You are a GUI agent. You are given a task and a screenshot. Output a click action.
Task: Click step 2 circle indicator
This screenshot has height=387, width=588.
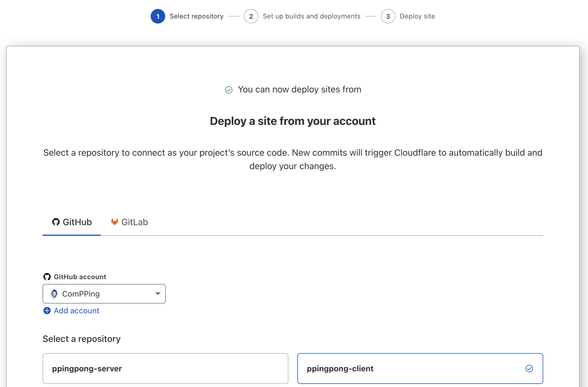tap(251, 16)
